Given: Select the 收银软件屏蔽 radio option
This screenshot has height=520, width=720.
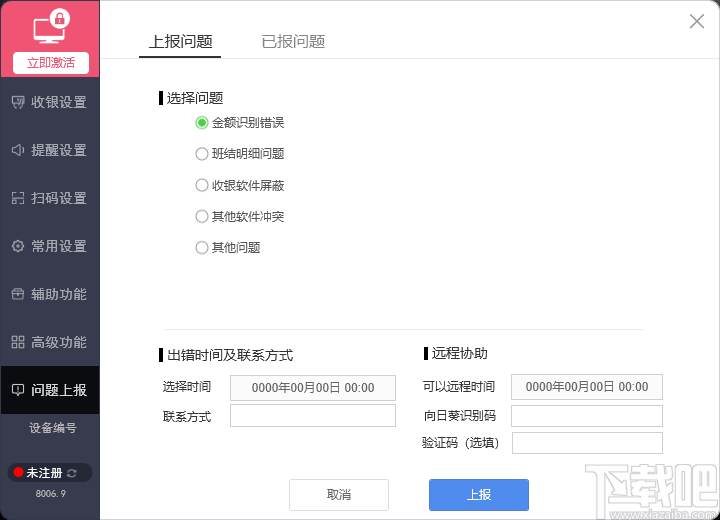Looking at the screenshot, I should [202, 185].
